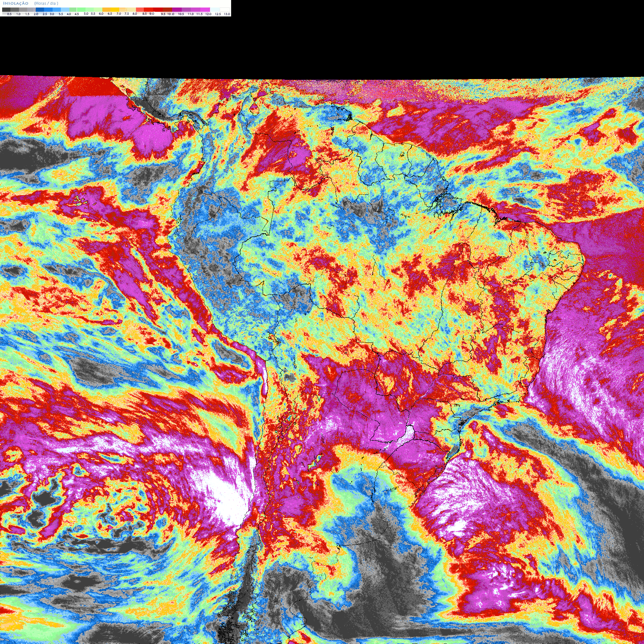The image size is (644, 644).
Task: Select the coral swatch left of 8.5
Action: pos(140,10)
